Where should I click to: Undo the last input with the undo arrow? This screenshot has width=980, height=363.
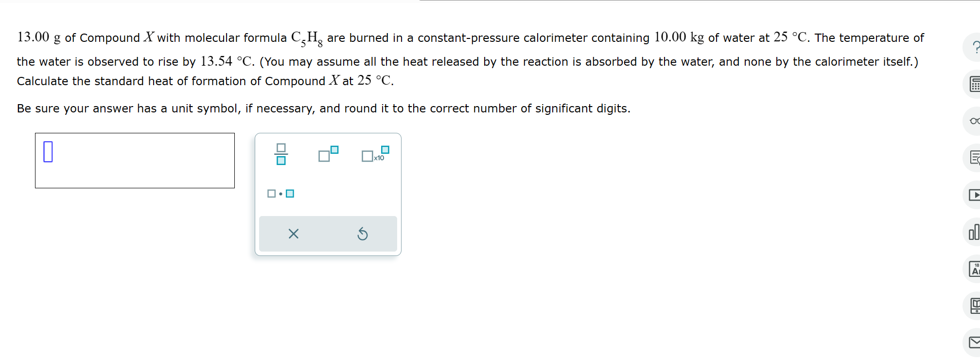point(362,234)
